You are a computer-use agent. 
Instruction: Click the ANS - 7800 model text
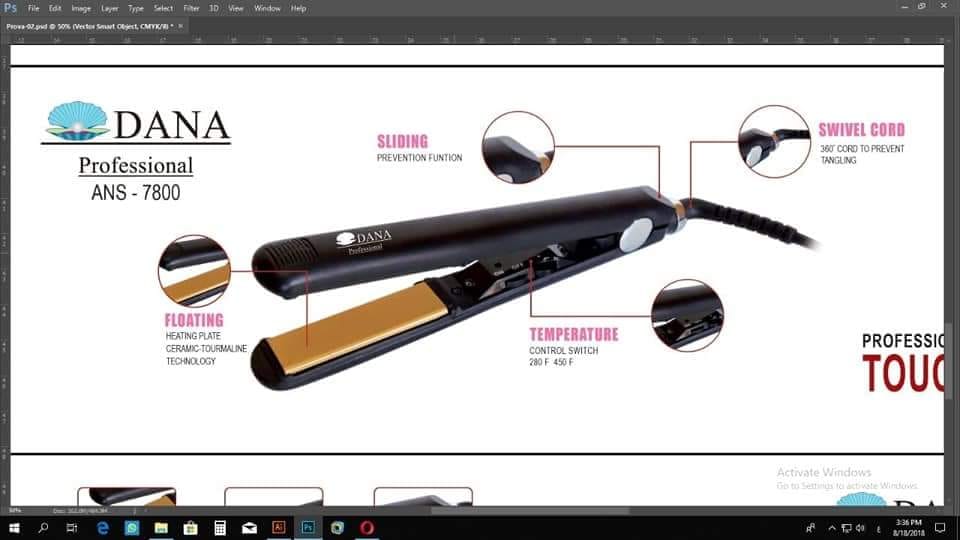[136, 193]
